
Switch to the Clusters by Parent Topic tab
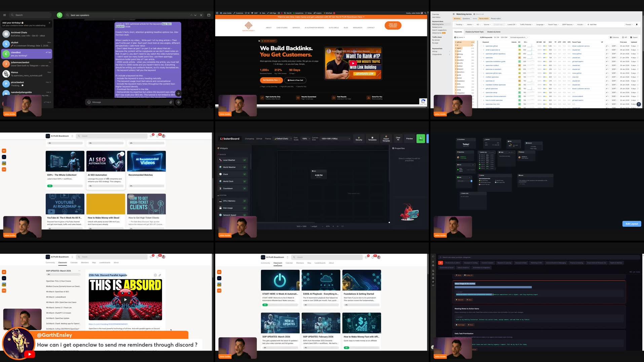474,32
